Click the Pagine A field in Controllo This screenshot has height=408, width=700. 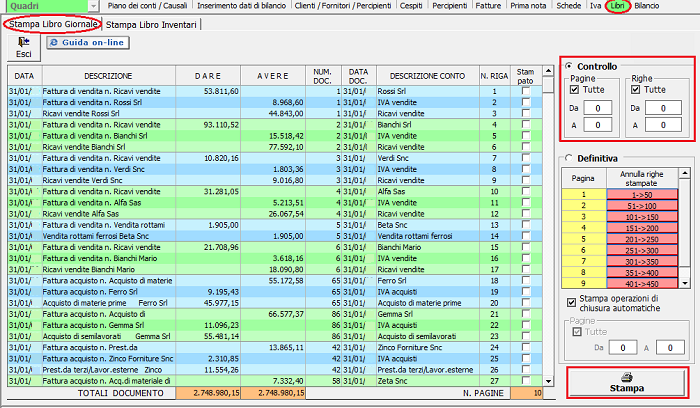click(598, 125)
